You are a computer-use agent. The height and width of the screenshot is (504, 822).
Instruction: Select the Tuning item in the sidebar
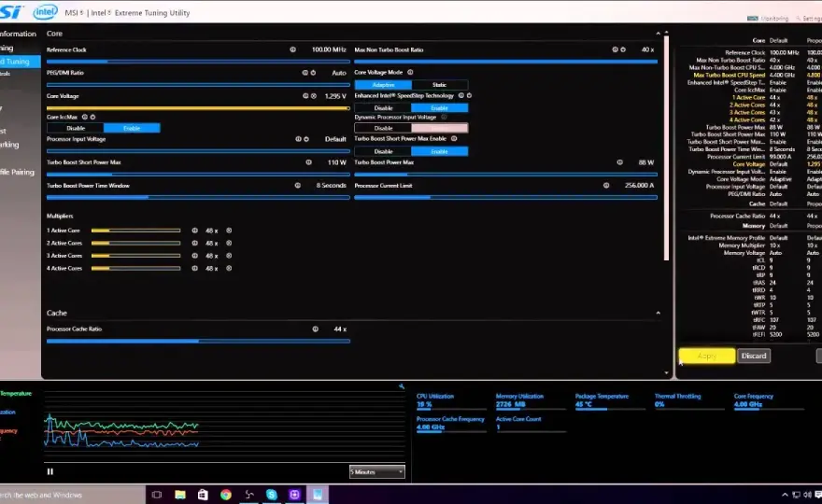18,62
